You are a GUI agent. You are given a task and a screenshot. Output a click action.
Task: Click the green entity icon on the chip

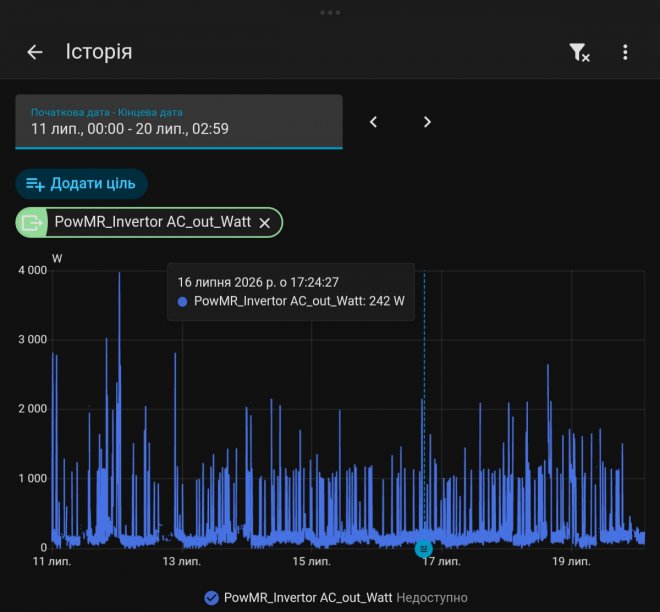click(32, 222)
